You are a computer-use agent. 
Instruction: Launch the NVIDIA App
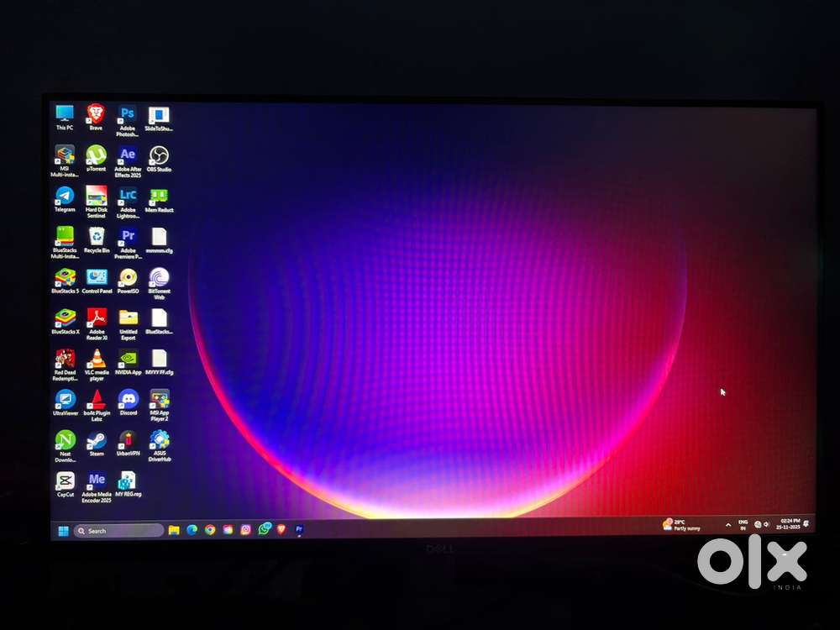[126, 359]
